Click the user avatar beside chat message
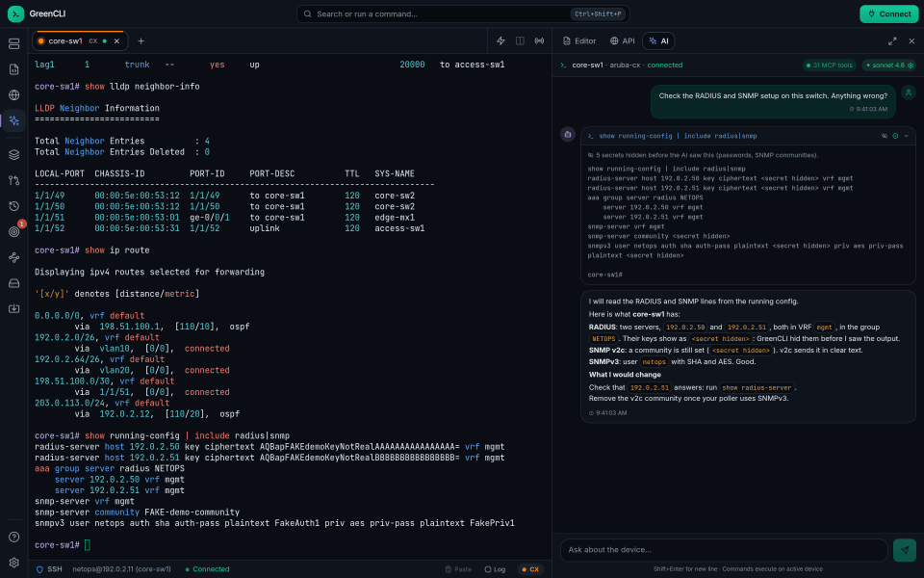The image size is (924, 578). [908, 92]
